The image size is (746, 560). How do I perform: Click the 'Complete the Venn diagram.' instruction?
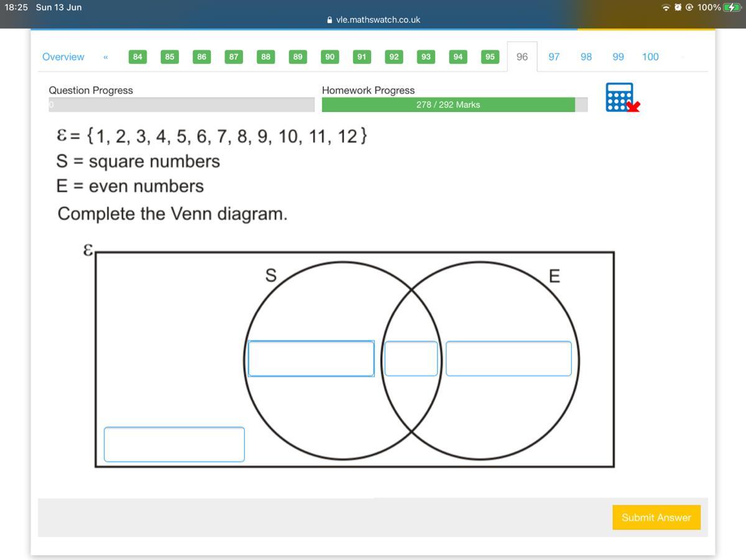[172, 214]
